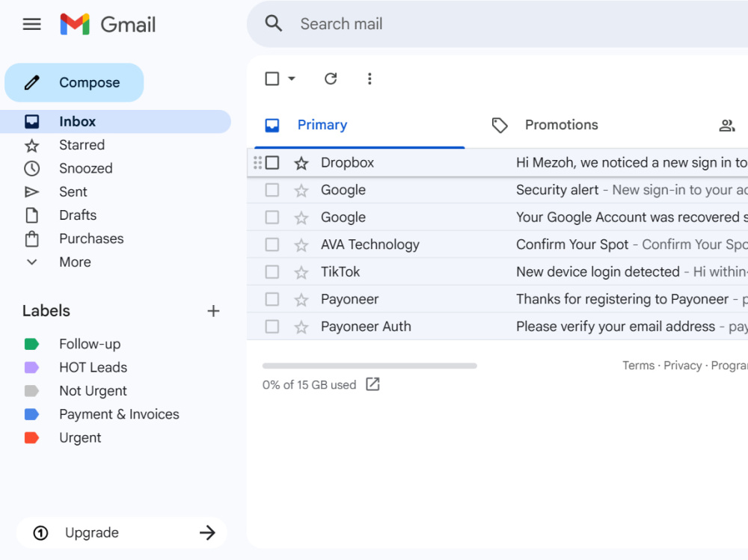Star the Dropbox email
Image resolution: width=748 pixels, height=560 pixels.
click(301, 163)
